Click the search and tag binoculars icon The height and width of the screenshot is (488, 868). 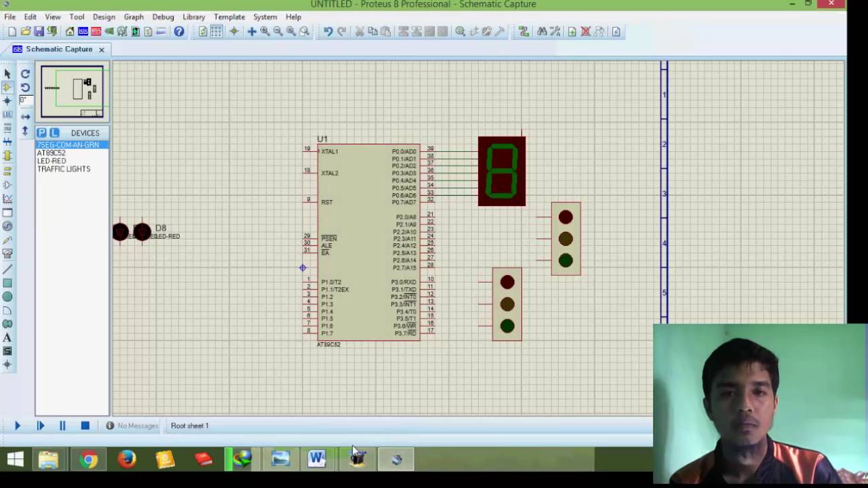click(542, 31)
